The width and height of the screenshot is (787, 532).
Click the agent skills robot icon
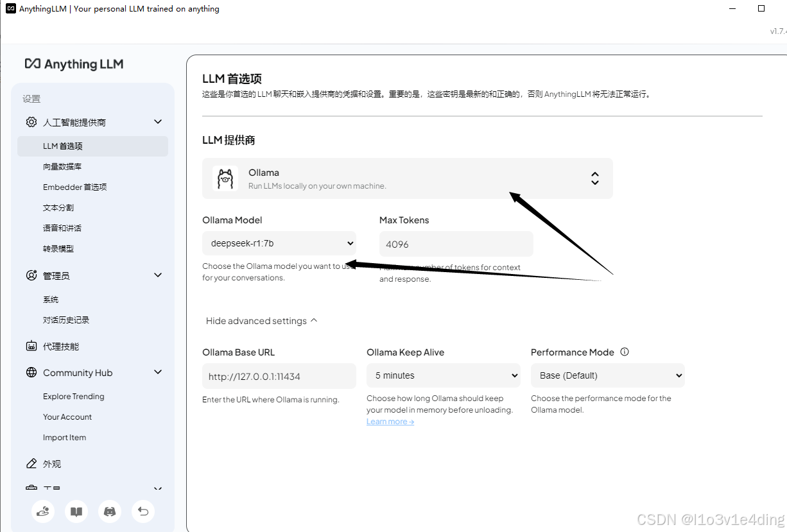coord(31,346)
